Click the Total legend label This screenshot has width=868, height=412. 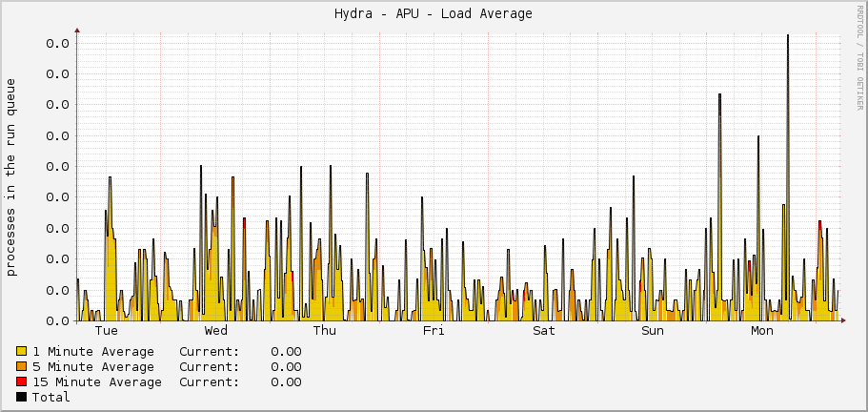(50, 397)
